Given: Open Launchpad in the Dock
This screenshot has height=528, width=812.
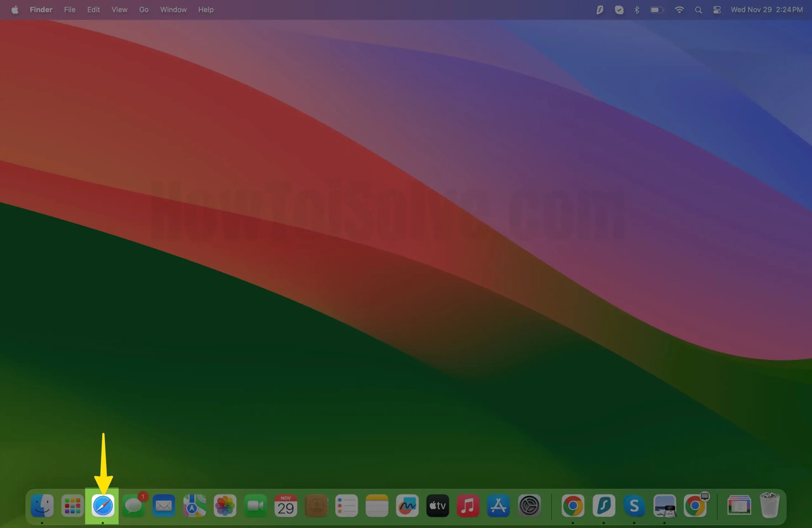Looking at the screenshot, I should click(72, 505).
